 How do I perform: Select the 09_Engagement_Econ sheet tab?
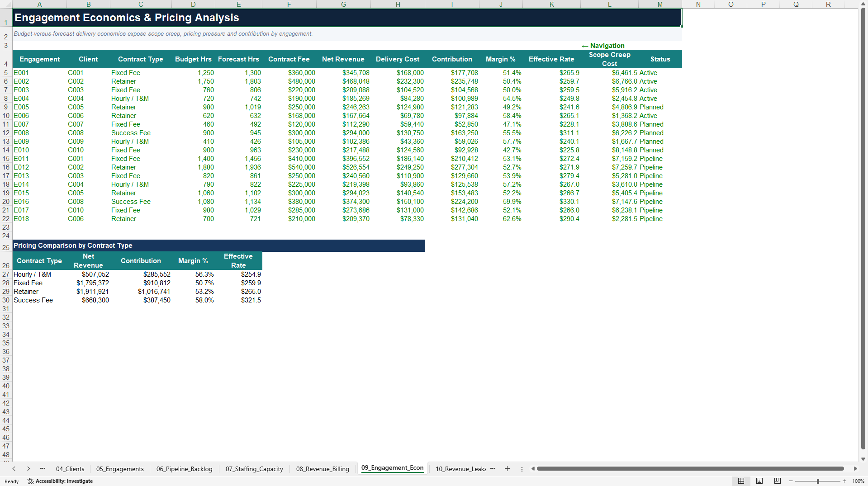coord(392,468)
